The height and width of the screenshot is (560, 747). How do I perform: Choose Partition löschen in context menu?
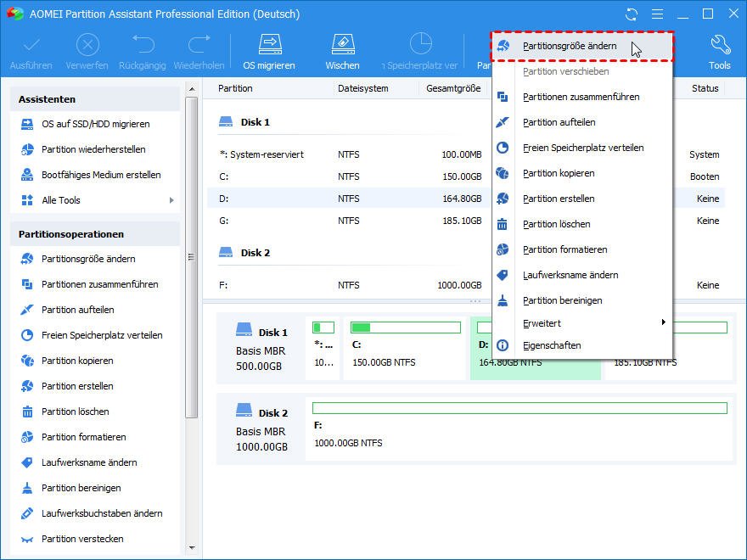[x=582, y=224]
